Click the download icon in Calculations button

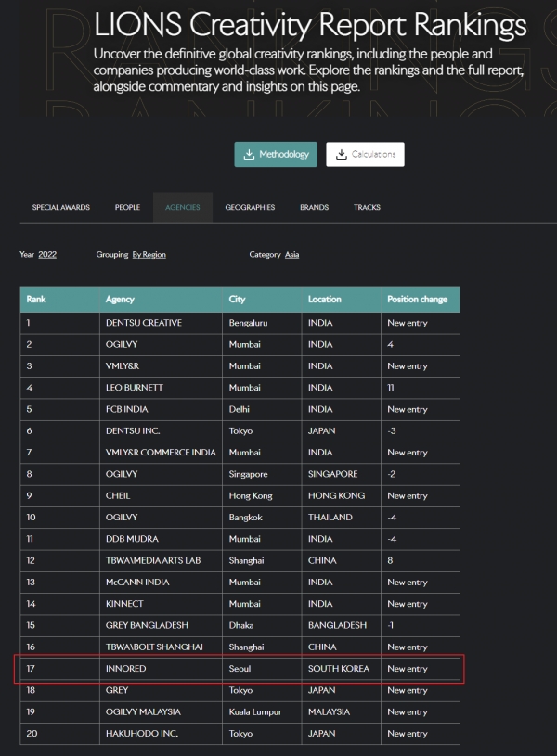(x=342, y=154)
